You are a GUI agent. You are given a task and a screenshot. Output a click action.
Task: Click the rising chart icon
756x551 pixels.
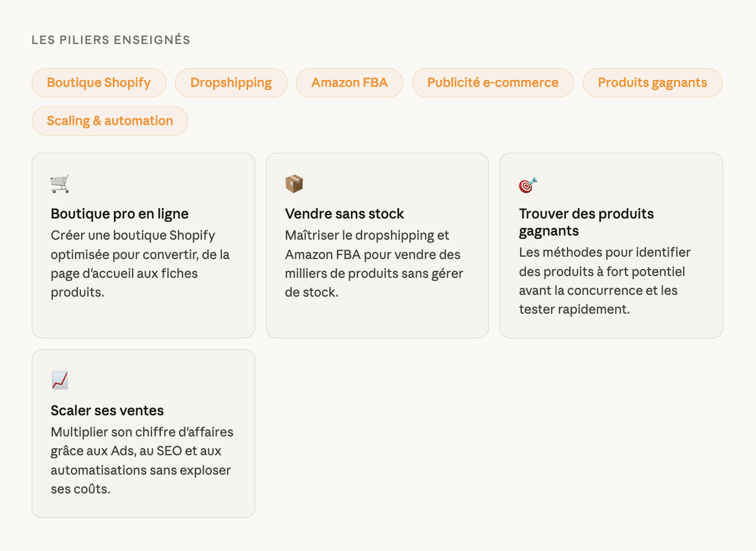[60, 381]
